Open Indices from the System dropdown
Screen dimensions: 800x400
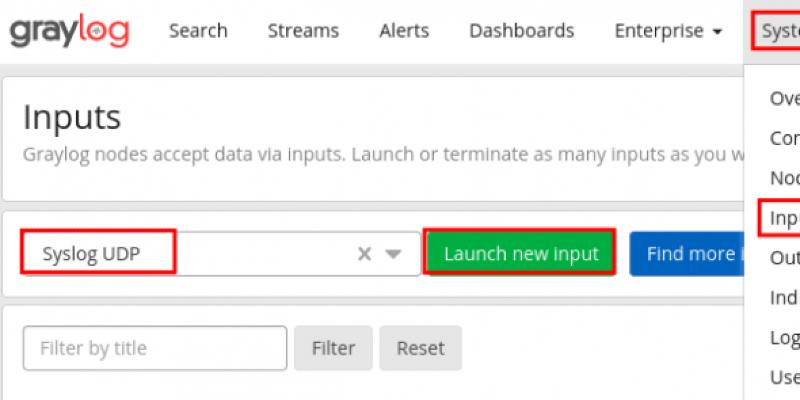point(784,298)
